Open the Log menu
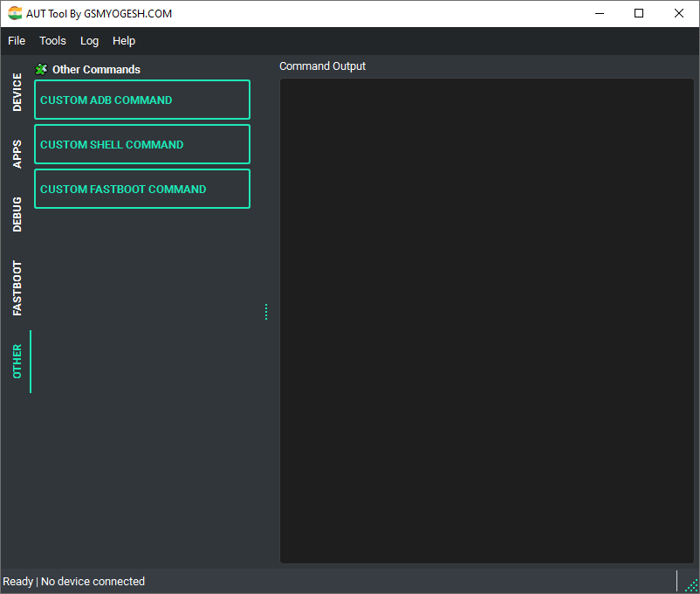Screen dimensions: 700x594 [x=89, y=40]
